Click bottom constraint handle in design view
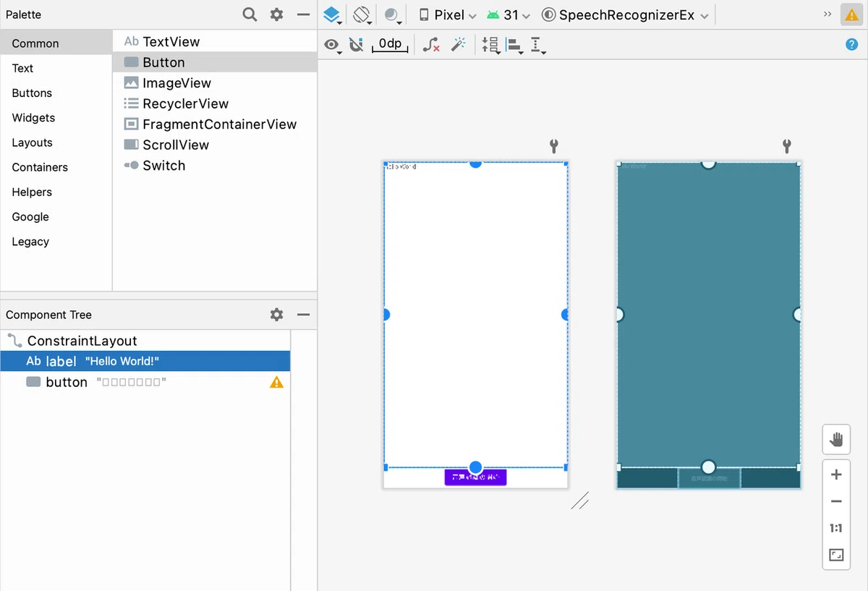The width and height of the screenshot is (868, 591). tap(475, 467)
